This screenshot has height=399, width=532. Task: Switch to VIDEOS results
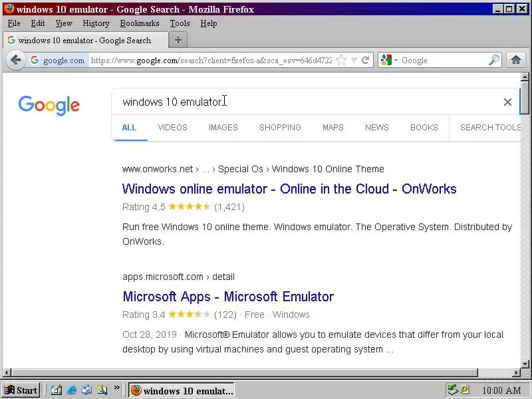click(x=173, y=128)
